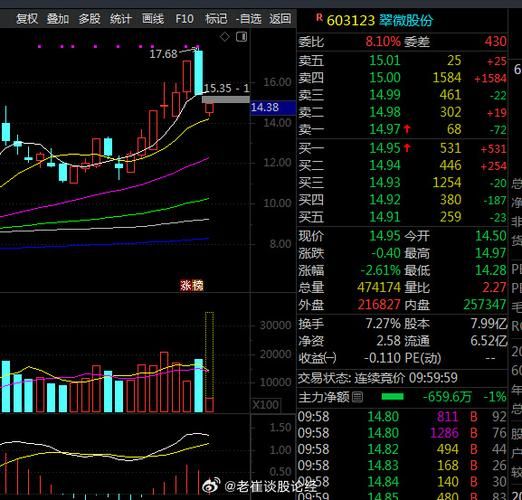Select the tall cyan candlestick at the peak
The image size is (522, 500).
(198, 72)
